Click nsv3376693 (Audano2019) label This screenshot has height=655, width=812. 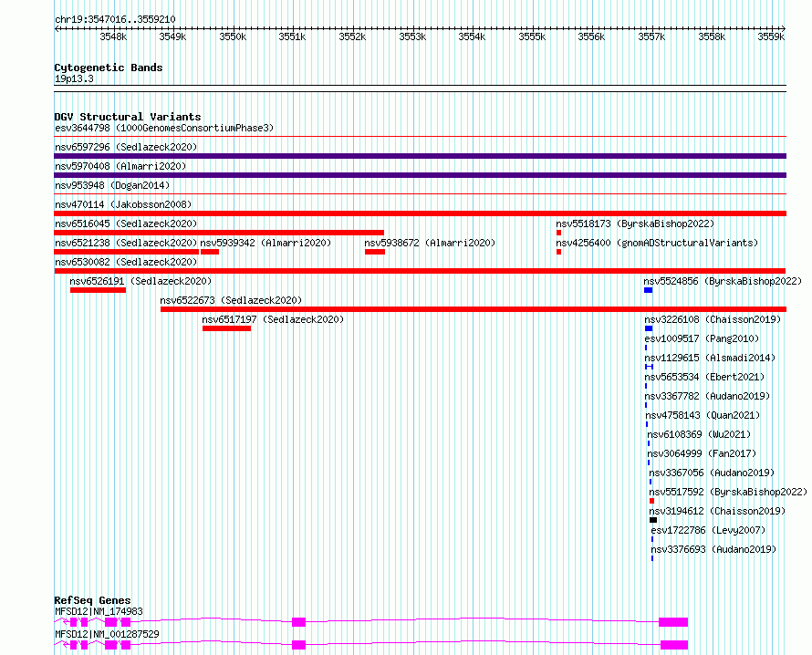[x=713, y=549]
